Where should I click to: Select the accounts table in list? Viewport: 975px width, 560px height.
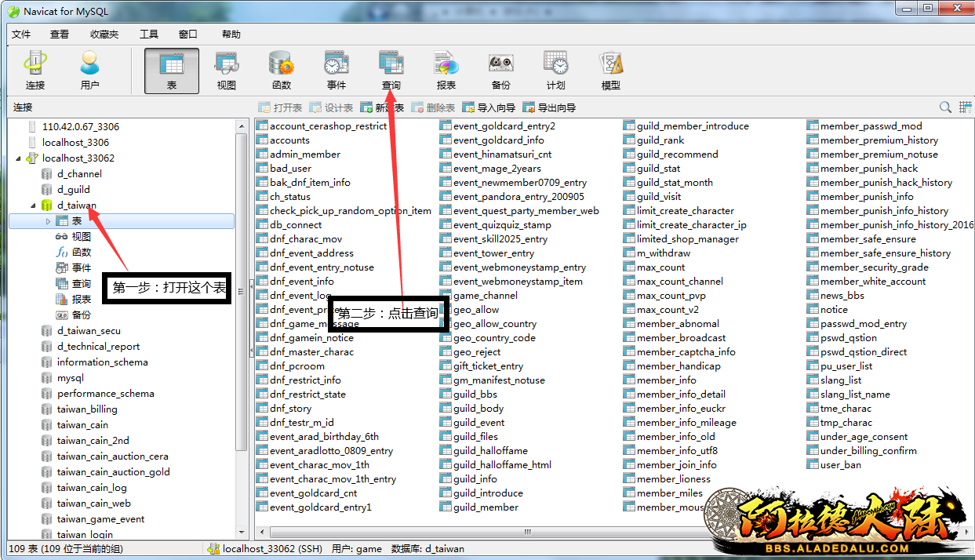click(x=289, y=140)
